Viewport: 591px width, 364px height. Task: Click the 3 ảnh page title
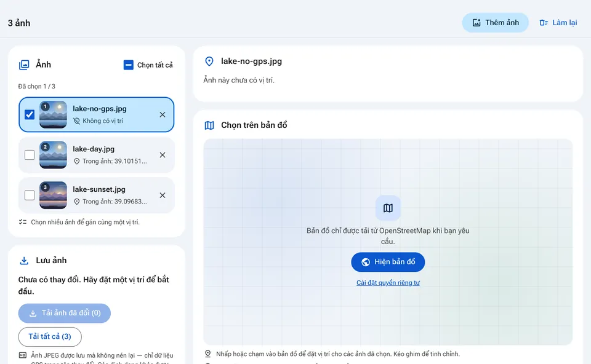(19, 23)
